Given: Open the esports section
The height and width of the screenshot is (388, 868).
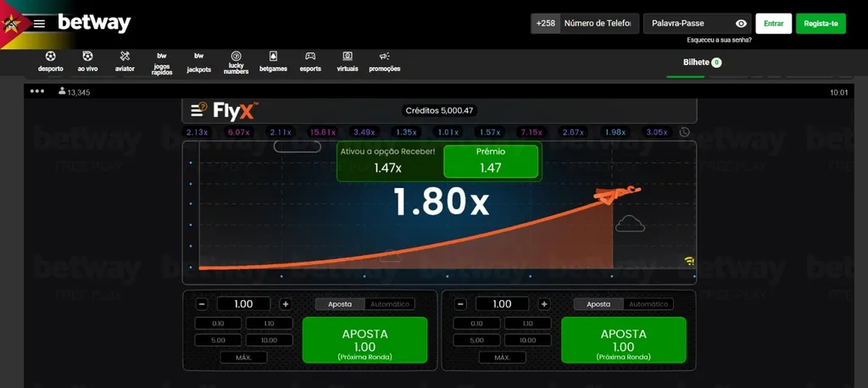Looking at the screenshot, I should [310, 62].
